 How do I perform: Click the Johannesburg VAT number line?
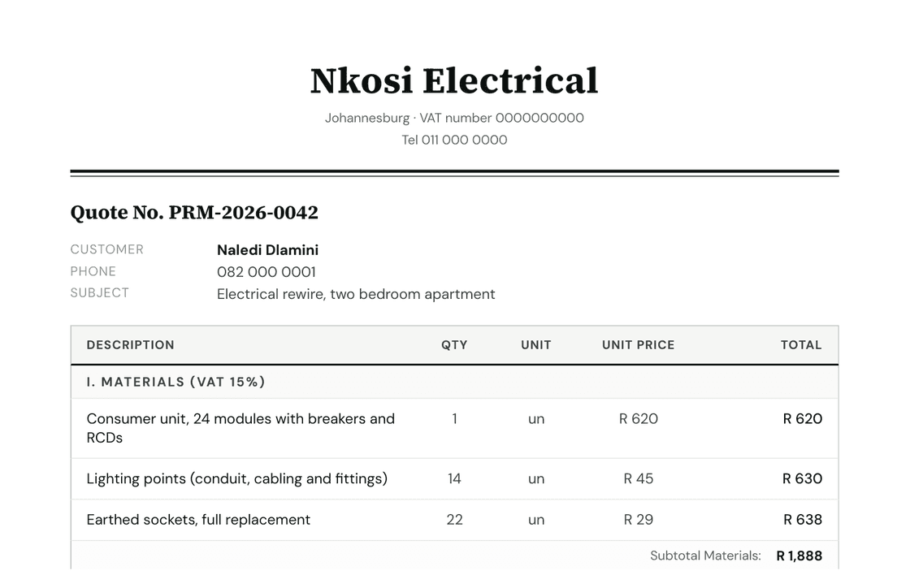(454, 118)
